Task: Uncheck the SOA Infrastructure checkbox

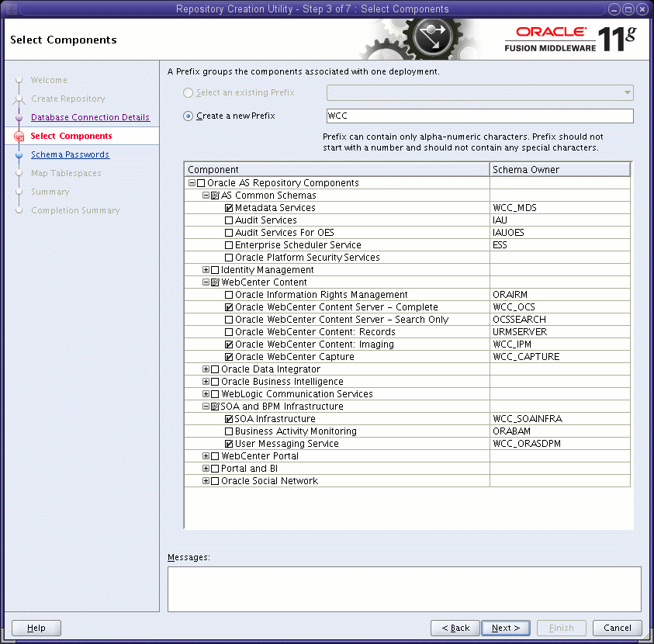Action: 229,419
